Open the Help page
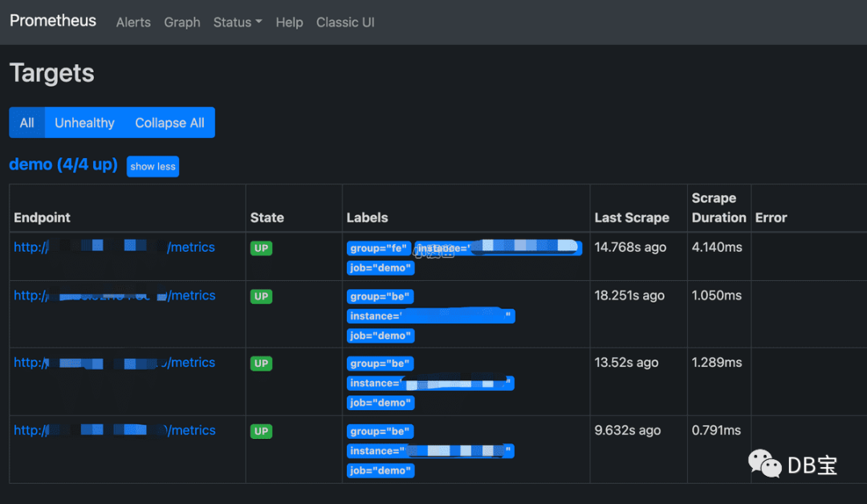The image size is (867, 504). pos(289,22)
